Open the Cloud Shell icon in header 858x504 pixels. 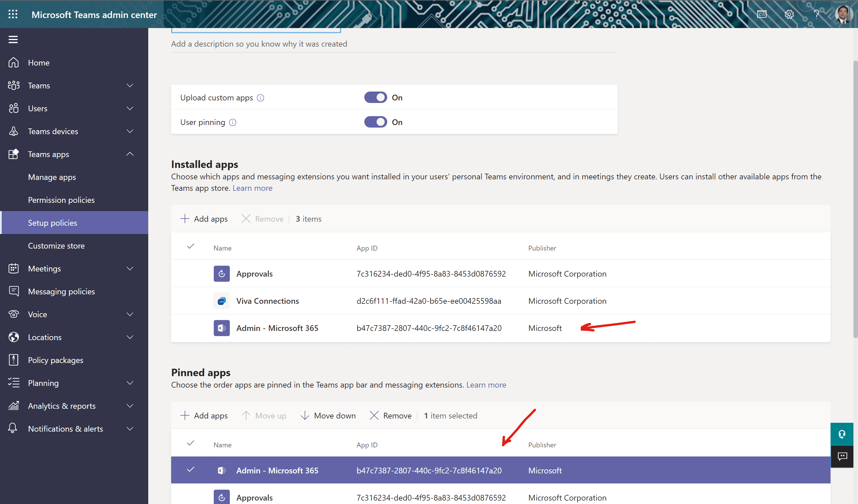[x=762, y=14]
